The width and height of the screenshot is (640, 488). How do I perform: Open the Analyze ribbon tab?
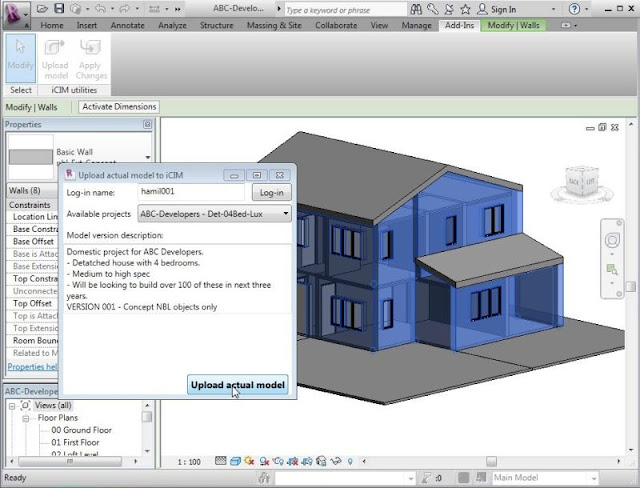172,25
